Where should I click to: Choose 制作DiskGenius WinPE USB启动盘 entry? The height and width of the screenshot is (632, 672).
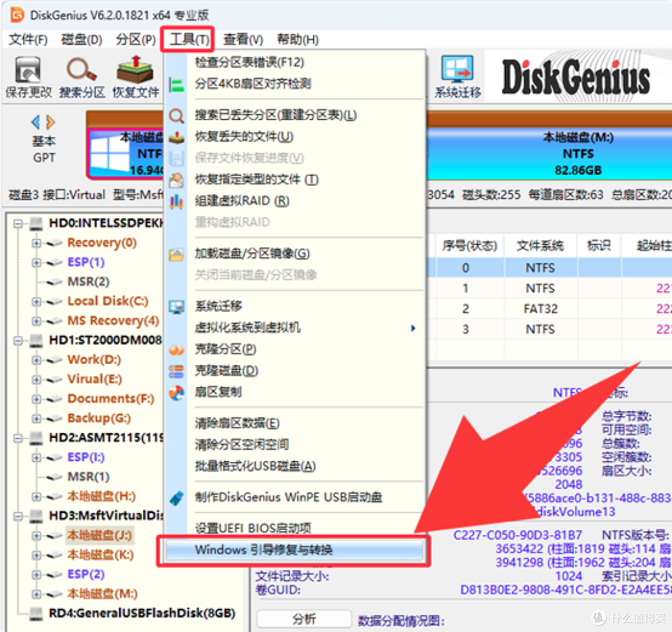[x=288, y=497]
